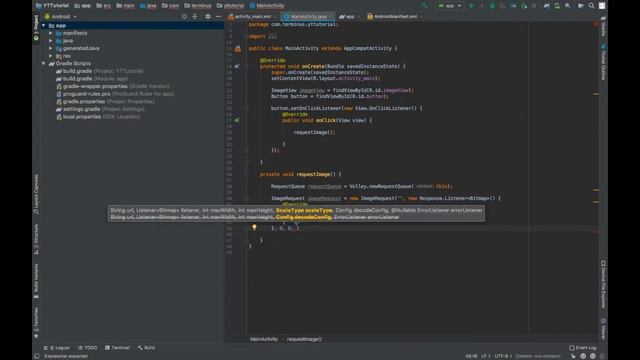Click the requestImage() breadcrumb below the editor
Screen dimensions: 640x360
[304, 339]
